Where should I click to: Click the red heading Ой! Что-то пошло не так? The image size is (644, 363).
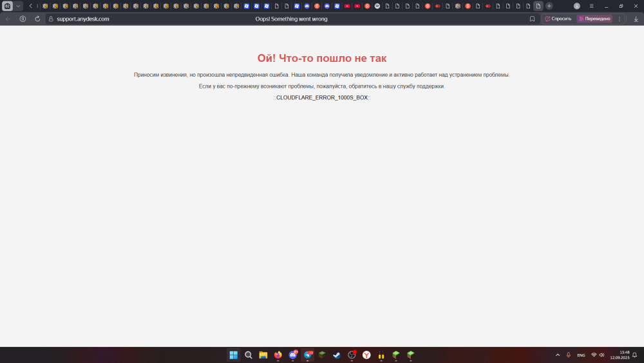[x=322, y=59]
